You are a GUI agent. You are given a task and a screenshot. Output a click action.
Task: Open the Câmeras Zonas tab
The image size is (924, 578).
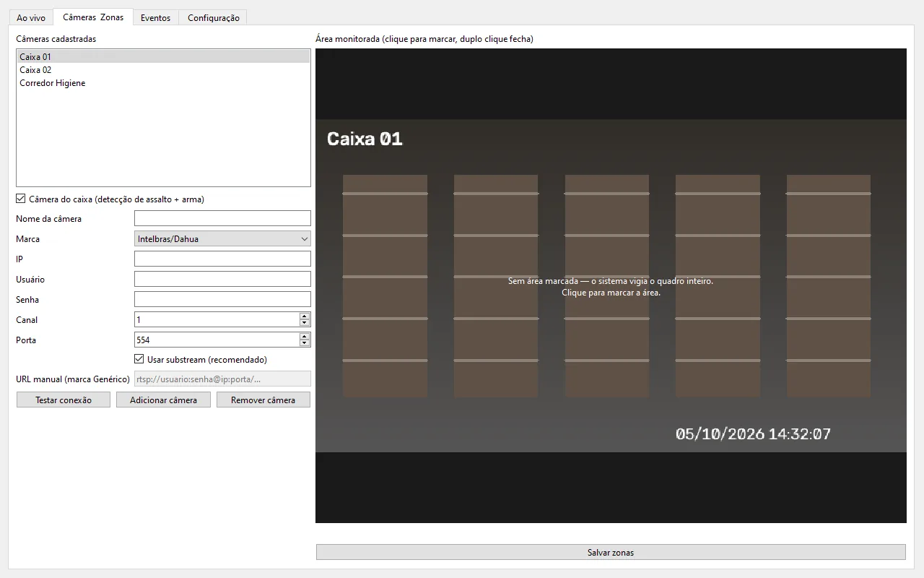coord(93,17)
